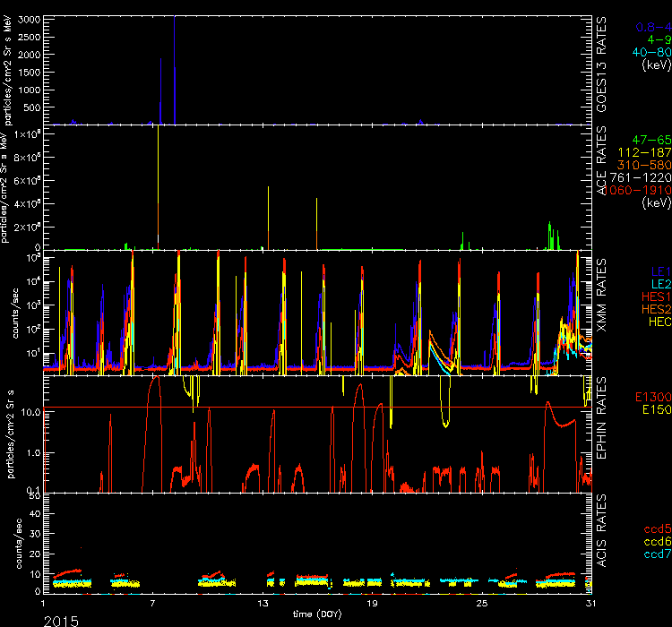672x627 pixels.
Task: Click the 3000 tick on GOES13 y-axis
Action: pos(28,19)
